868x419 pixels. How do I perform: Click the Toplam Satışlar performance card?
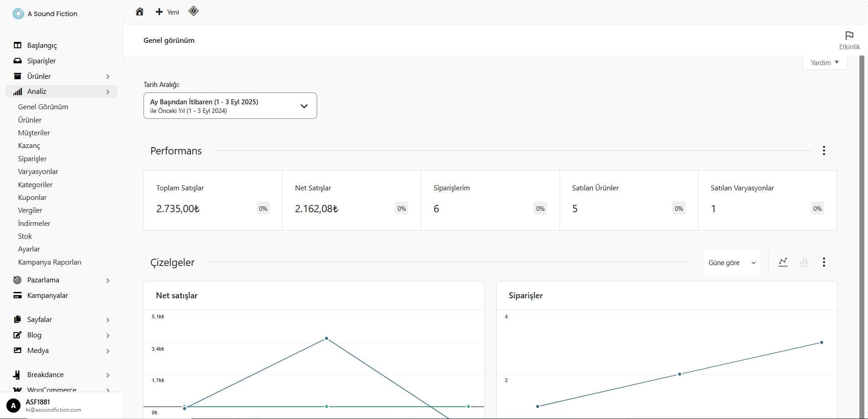[213, 200]
